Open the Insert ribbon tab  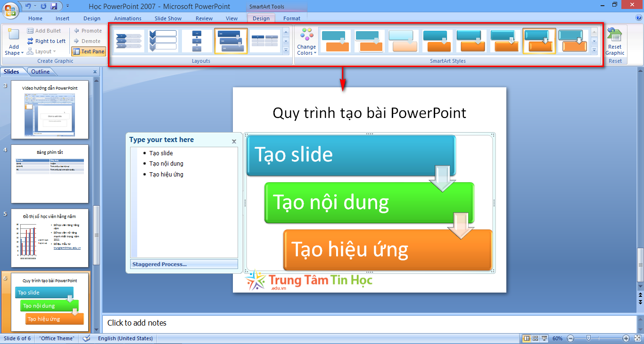coord(62,18)
